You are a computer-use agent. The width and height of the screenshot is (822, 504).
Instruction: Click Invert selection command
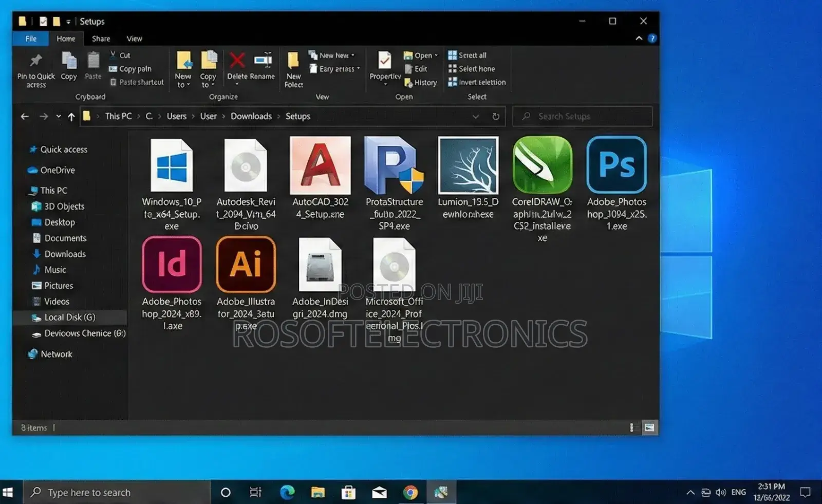[x=477, y=82]
